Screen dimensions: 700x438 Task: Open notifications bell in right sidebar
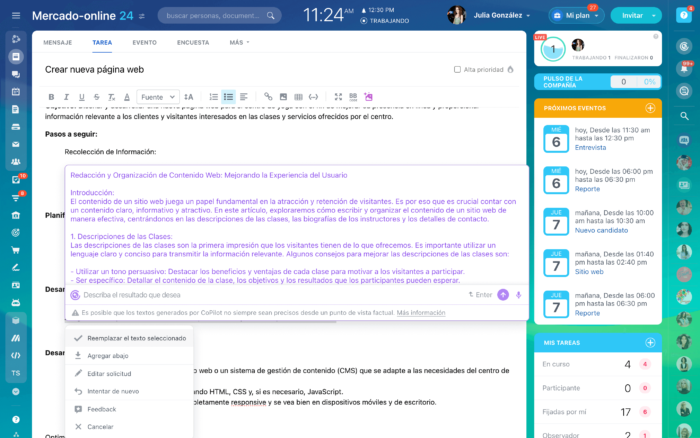[x=683, y=68]
